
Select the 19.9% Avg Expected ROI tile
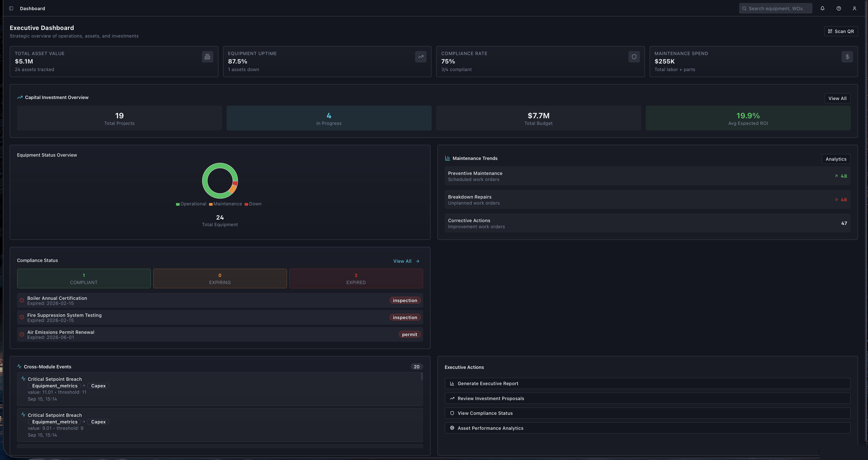(748, 118)
